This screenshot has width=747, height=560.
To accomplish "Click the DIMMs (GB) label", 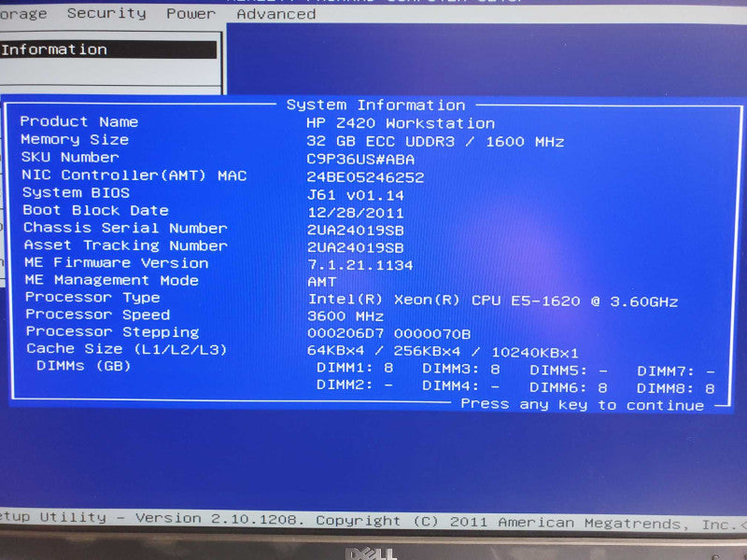I will (x=84, y=366).
